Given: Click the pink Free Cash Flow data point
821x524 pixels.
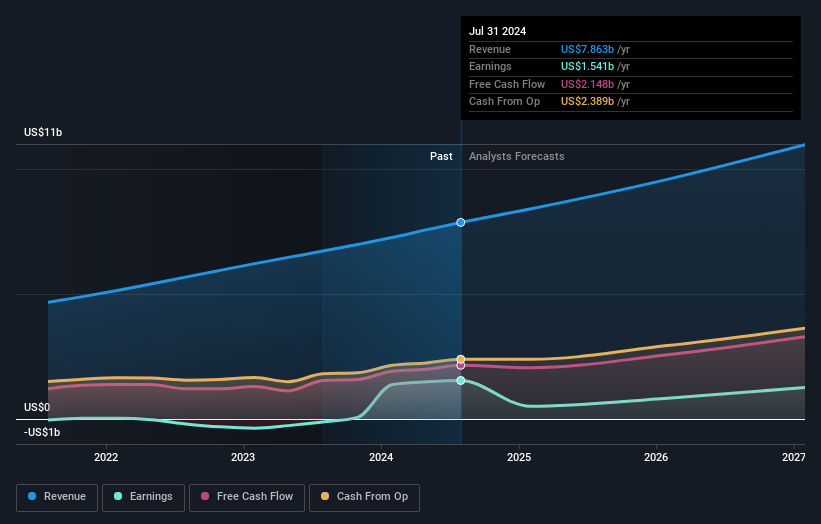Looking at the screenshot, I should [461, 365].
